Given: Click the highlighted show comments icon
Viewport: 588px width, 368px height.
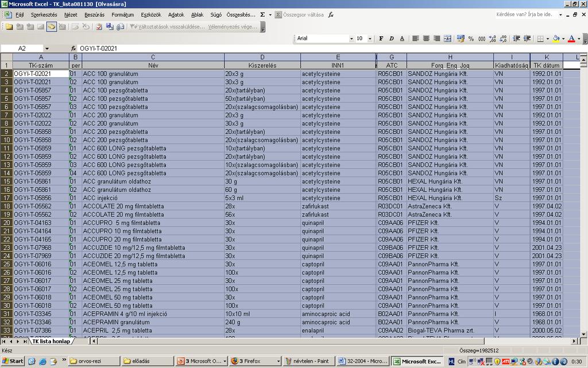Looking at the screenshot, I should pos(51,26).
